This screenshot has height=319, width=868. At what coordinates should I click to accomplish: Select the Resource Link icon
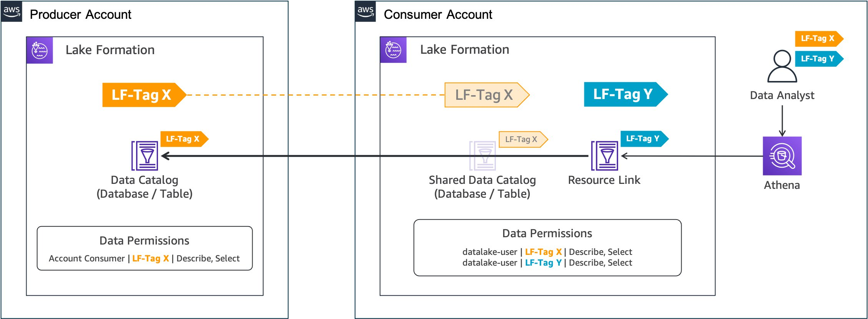pos(605,156)
